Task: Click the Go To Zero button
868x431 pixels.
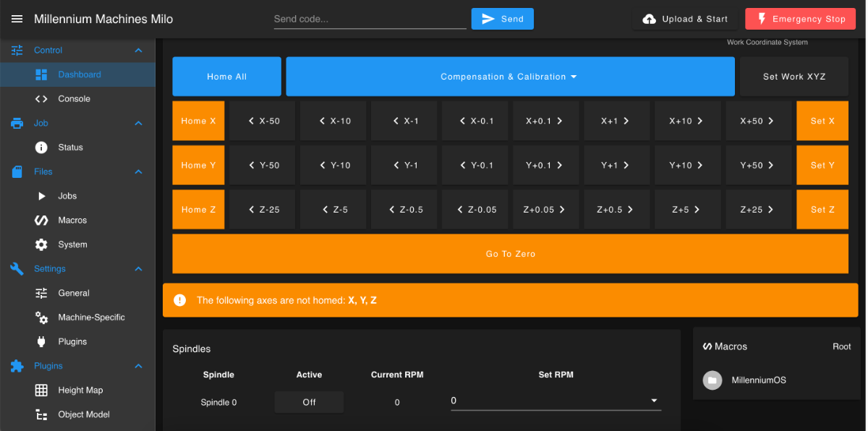Action: click(x=510, y=254)
